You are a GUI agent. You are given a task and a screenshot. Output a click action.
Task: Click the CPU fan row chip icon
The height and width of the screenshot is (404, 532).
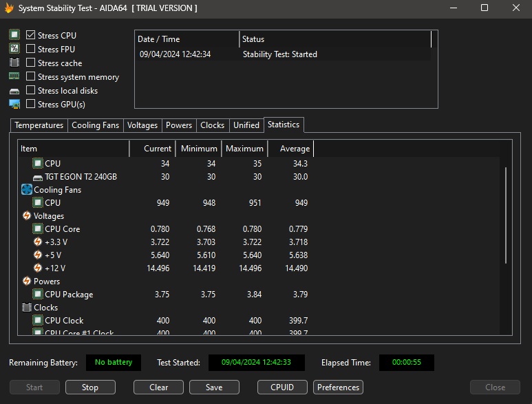[x=38, y=203]
